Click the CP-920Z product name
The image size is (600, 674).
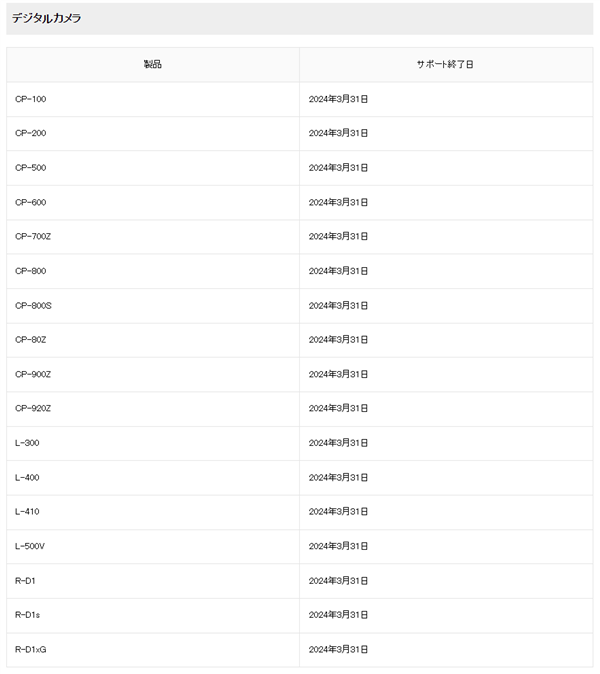click(33, 408)
